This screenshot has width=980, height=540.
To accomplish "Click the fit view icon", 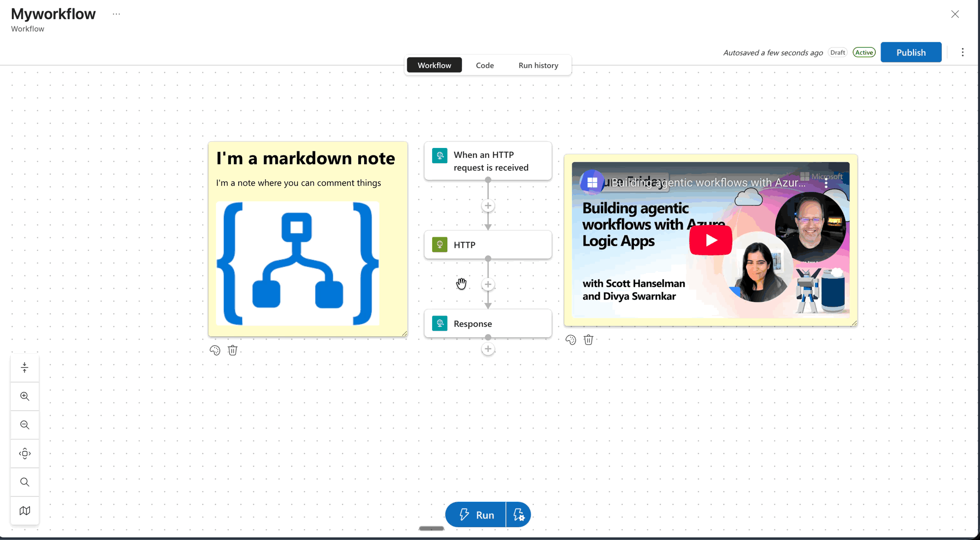I will (x=24, y=453).
